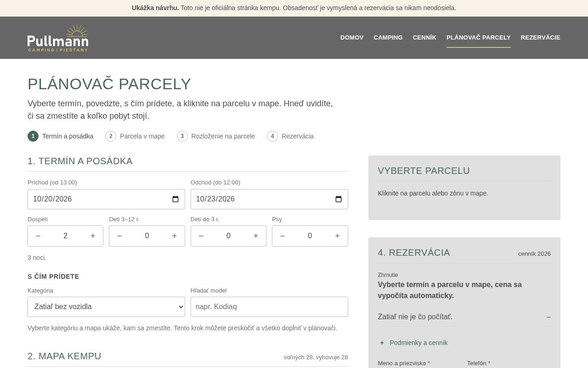
Task: Click the '3 noci.' text
Action: [x=37, y=258]
